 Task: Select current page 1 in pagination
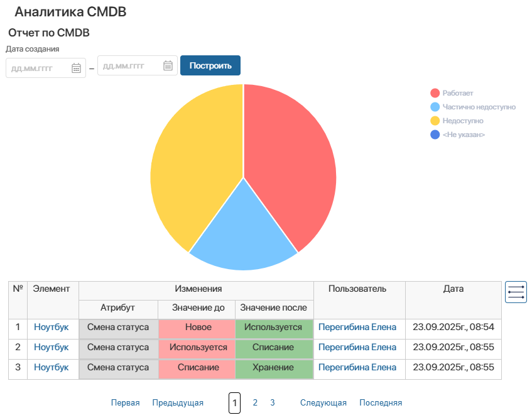pos(234,403)
